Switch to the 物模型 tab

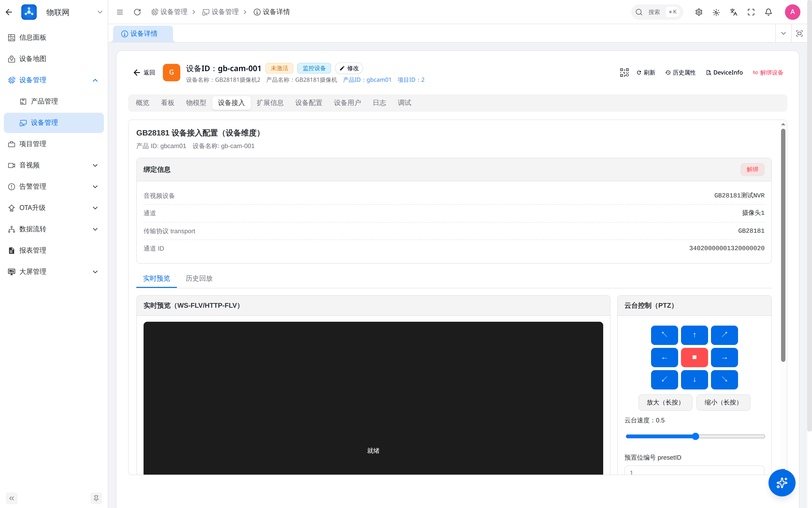coord(196,103)
